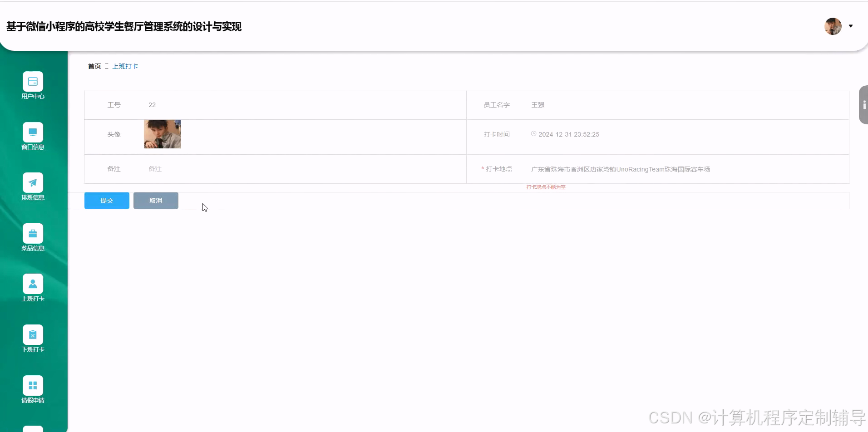Screen dimensions: 868x432
Task: Click the user avatar in top-right header
Action: point(833,26)
